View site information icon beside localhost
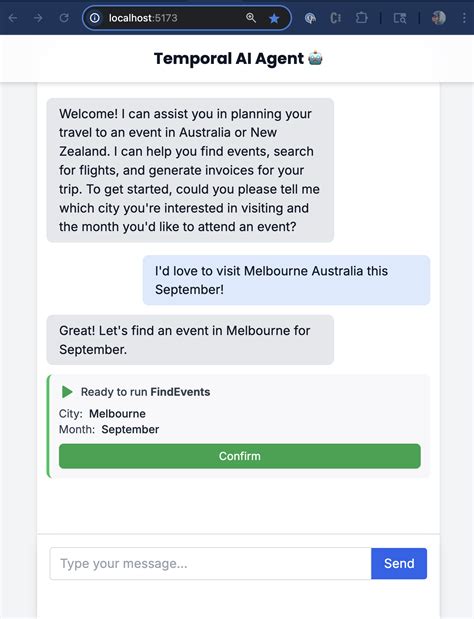Image resolution: width=474 pixels, height=619 pixels. [x=95, y=18]
